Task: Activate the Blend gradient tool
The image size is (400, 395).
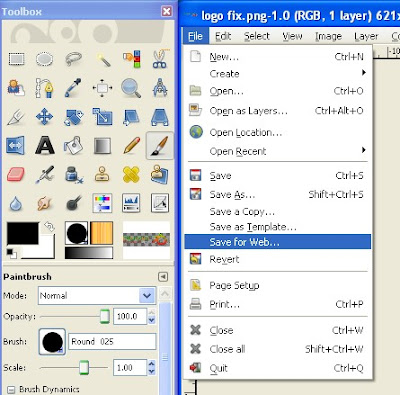Action: [x=102, y=146]
